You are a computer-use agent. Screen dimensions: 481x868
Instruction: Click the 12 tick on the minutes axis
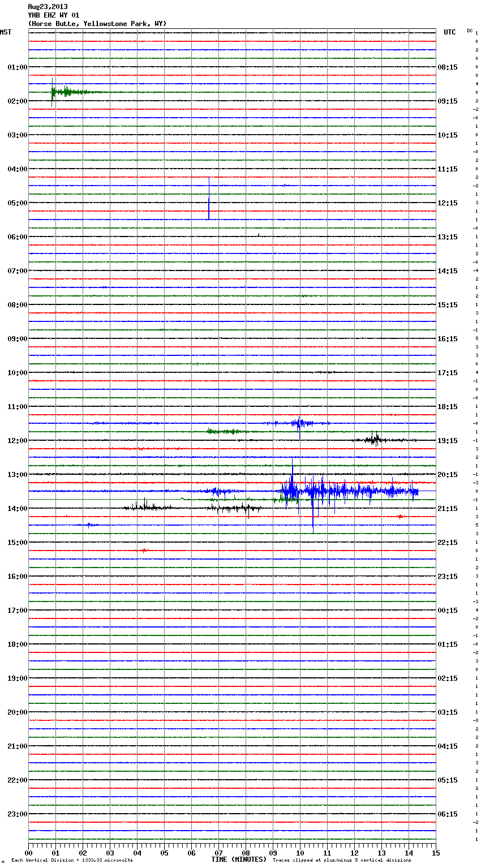coord(354,853)
